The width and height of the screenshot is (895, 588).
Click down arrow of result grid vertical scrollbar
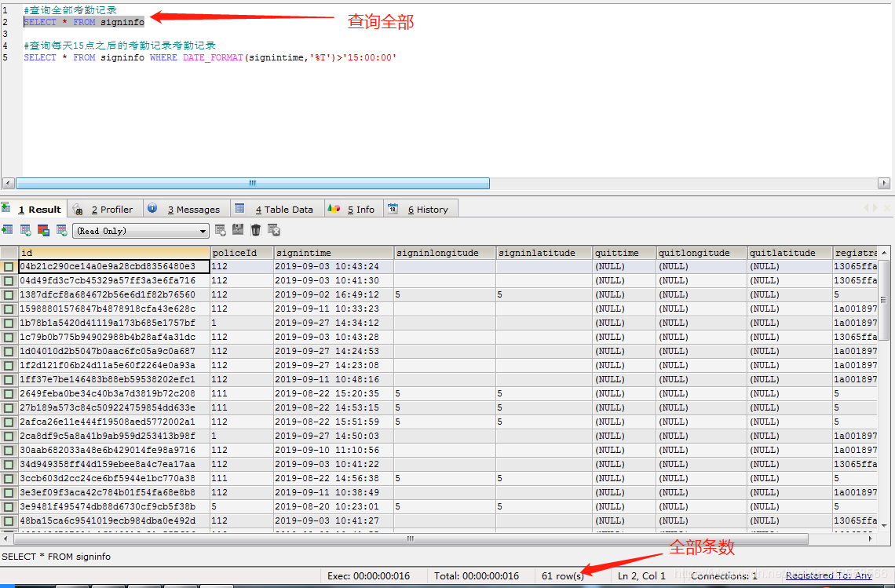click(x=884, y=526)
